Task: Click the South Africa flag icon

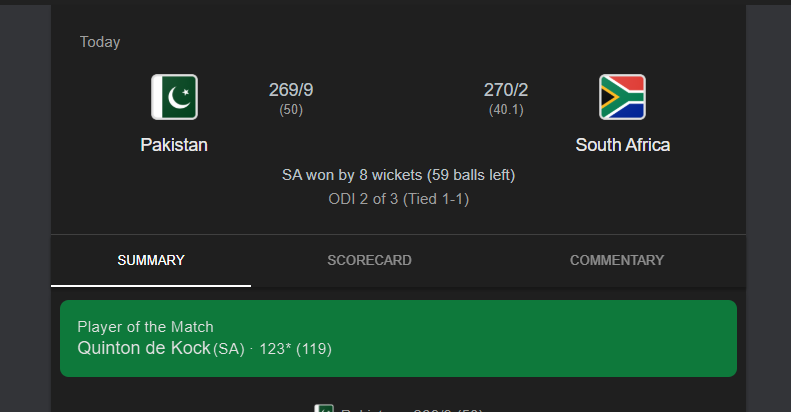Action: point(622,97)
